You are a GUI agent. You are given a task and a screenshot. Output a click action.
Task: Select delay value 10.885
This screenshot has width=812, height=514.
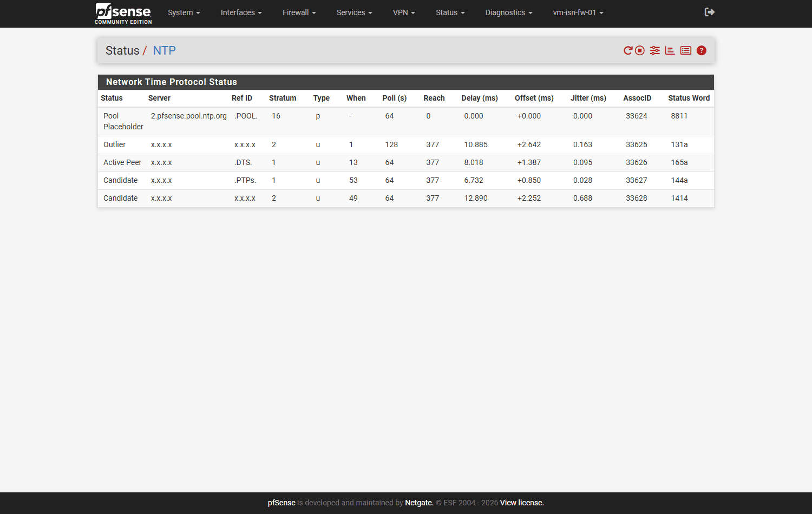[476, 144]
